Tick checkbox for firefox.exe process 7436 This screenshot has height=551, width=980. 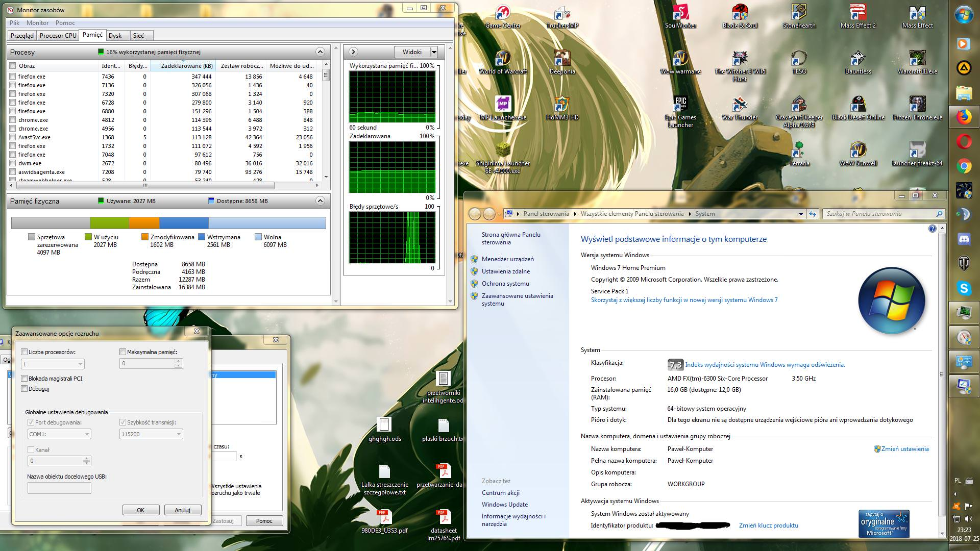pyautogui.click(x=13, y=77)
